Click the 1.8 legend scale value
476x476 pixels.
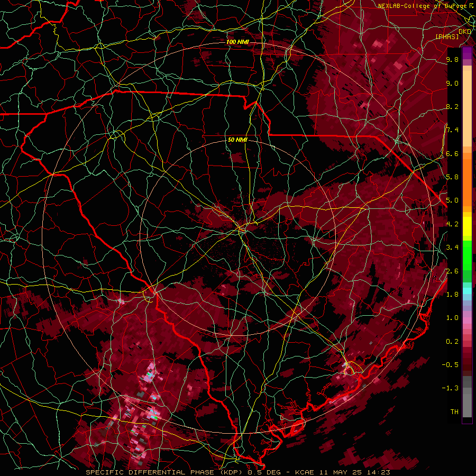coord(452,295)
